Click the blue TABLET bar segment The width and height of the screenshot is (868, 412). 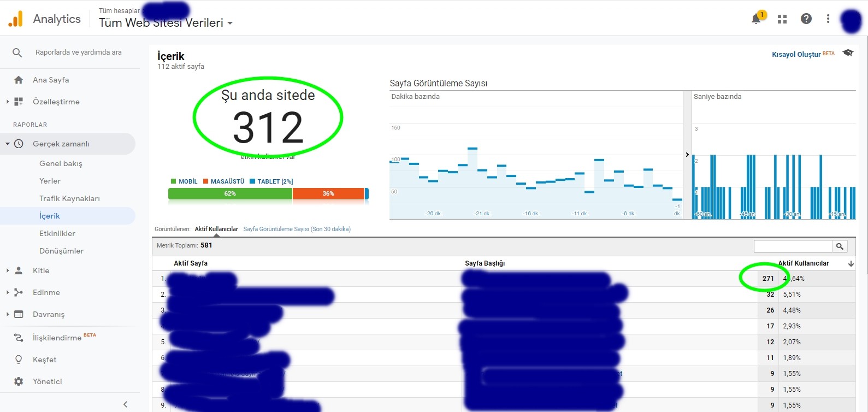click(x=367, y=193)
